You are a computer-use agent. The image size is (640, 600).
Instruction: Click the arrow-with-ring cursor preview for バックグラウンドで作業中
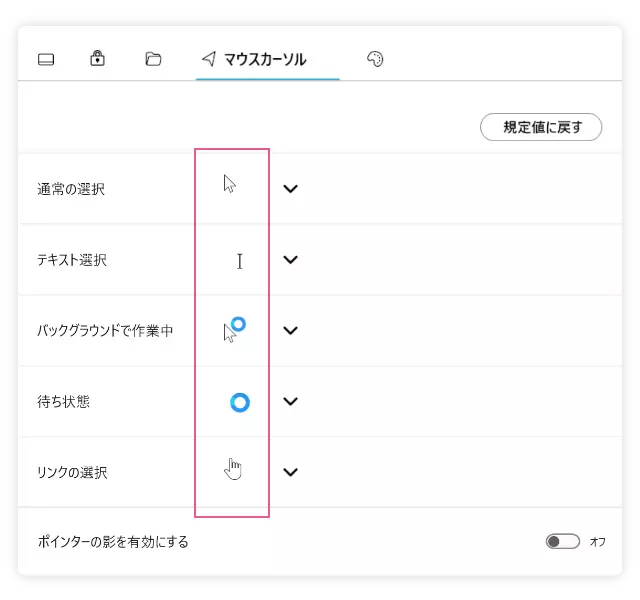point(235,330)
